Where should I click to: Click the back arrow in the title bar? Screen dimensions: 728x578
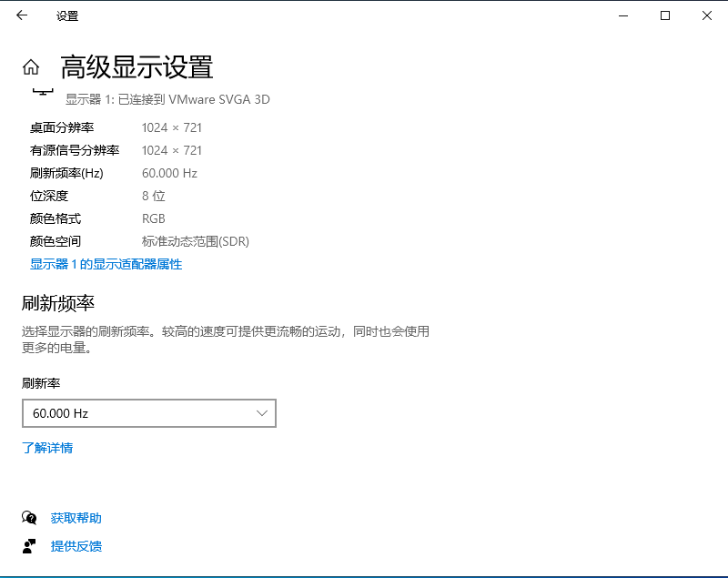[22, 15]
